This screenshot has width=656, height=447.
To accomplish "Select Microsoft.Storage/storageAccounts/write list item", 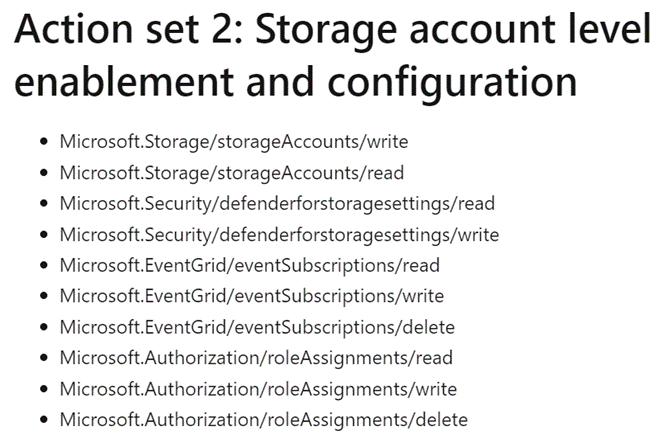I will click(234, 141).
